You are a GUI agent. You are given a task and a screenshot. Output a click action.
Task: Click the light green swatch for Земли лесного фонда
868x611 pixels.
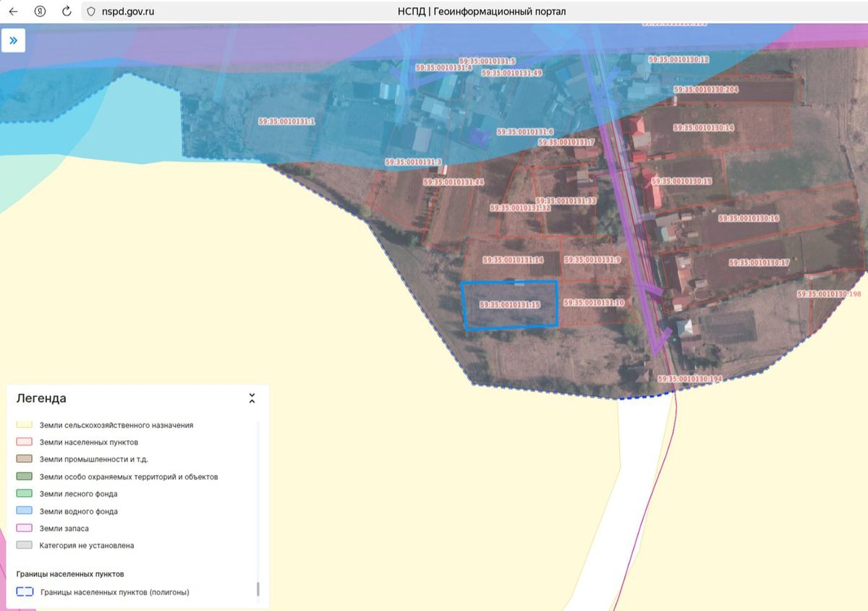tap(25, 494)
